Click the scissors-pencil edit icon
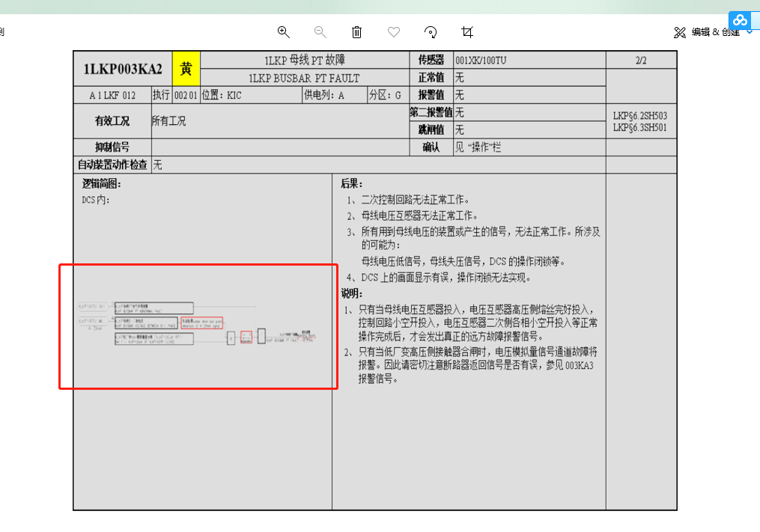 click(680, 32)
